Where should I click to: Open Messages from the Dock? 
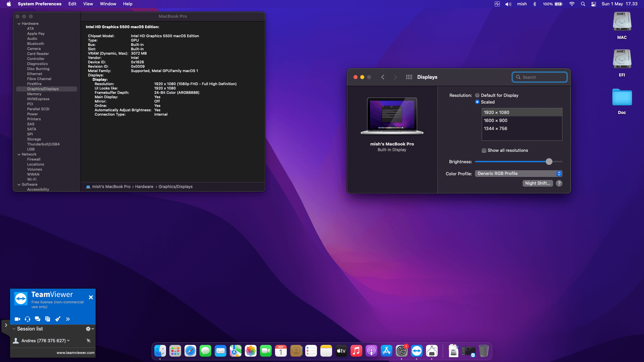205,351
